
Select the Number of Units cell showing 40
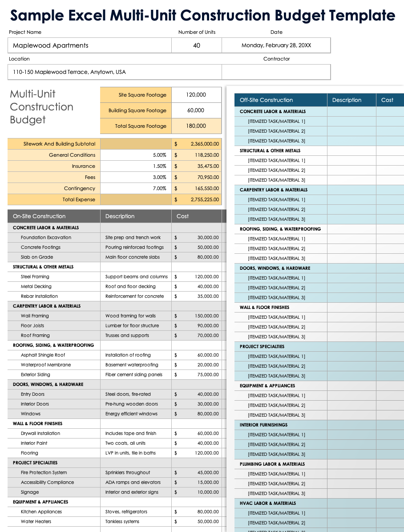tap(197, 45)
